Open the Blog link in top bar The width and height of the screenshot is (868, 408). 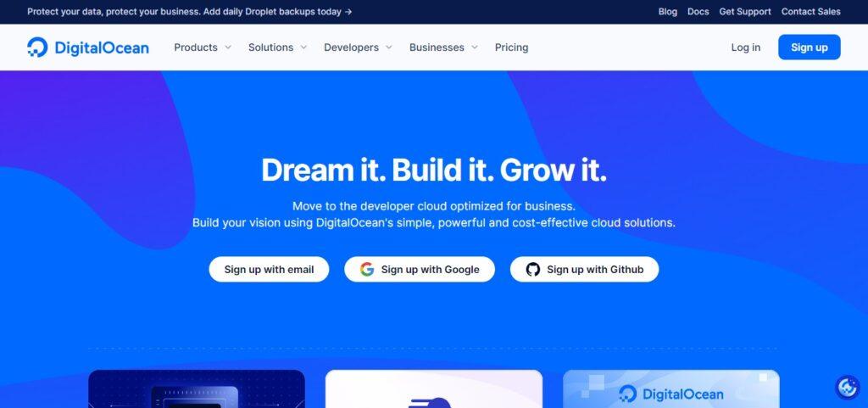[x=668, y=12]
